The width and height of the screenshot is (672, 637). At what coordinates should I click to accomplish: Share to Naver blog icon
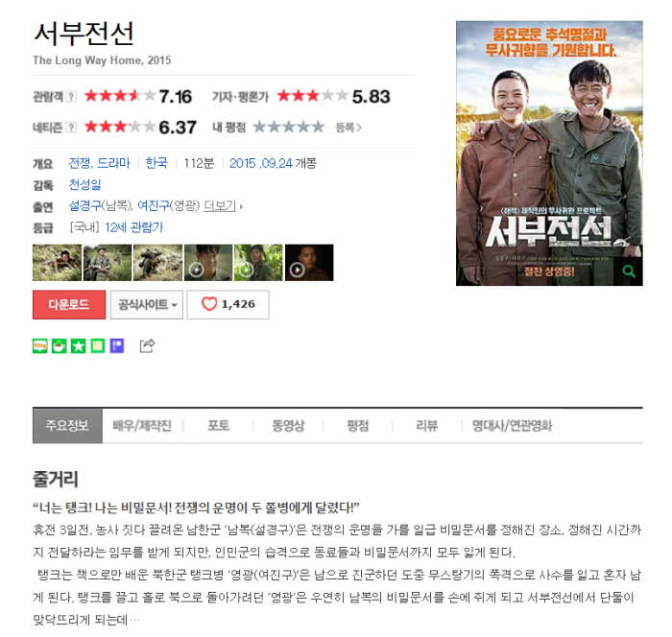pos(40,345)
